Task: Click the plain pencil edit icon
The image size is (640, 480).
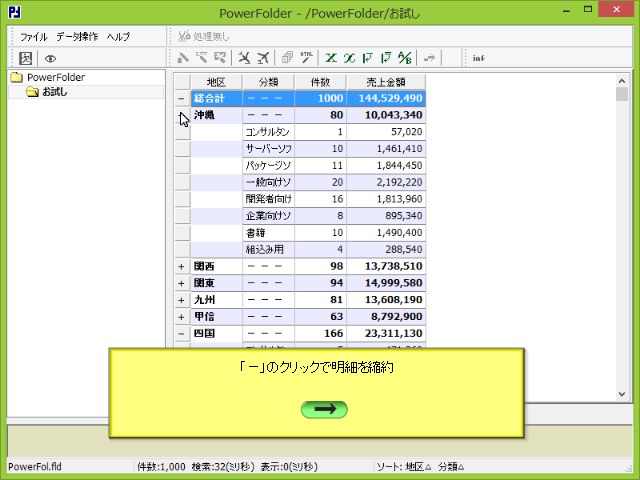Action: 183,58
